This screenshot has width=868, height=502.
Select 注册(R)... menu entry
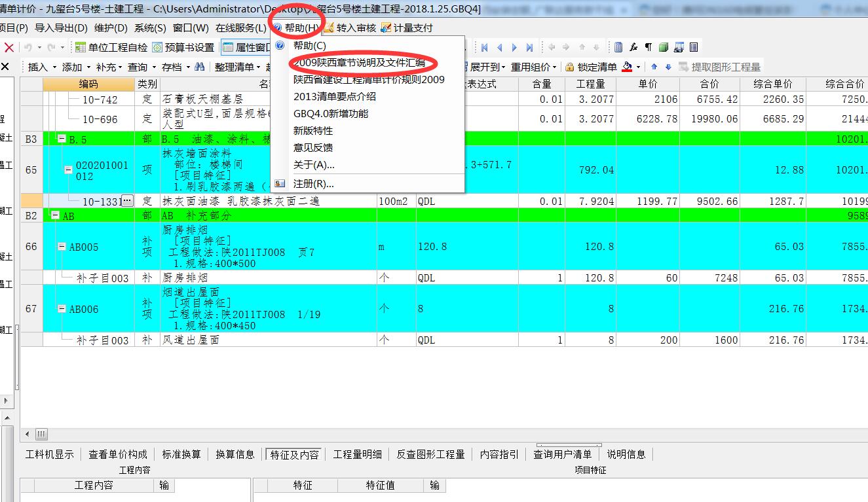tap(368, 183)
